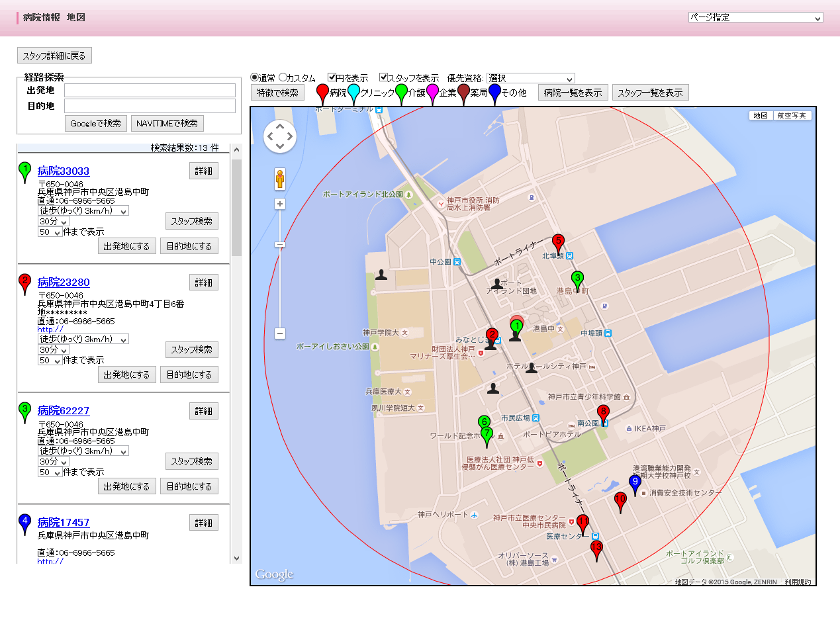Open the 優先資格 選択 dropdown
Image resolution: width=840 pixels, height=622 pixels.
(531, 78)
